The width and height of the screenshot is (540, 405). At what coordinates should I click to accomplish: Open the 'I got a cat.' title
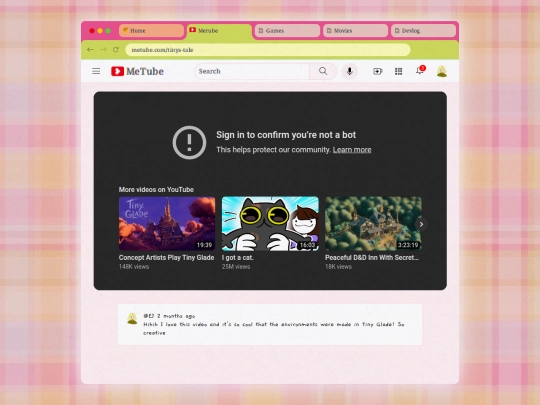click(x=238, y=258)
